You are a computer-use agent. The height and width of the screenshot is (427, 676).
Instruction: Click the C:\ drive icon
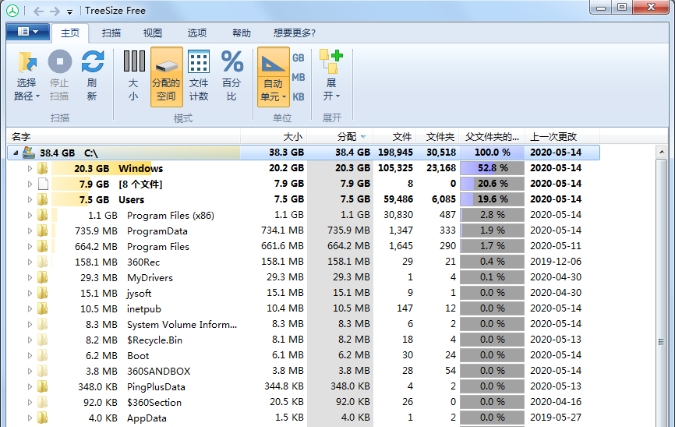coord(28,152)
